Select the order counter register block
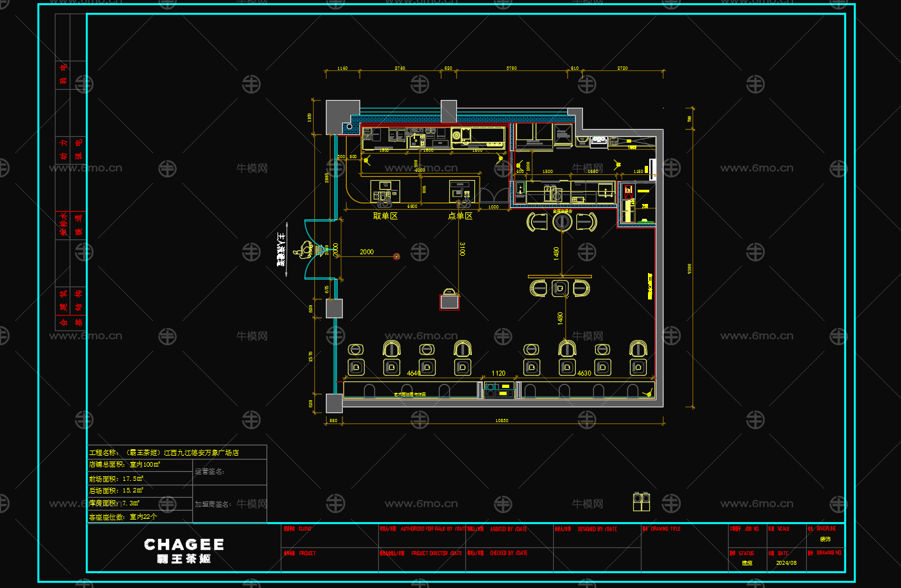Screen dimensions: 901x588 point(461,192)
